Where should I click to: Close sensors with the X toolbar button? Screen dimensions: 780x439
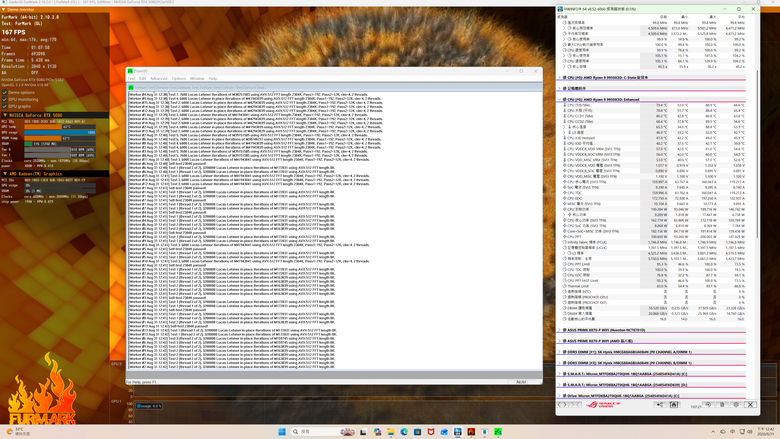[751, 405]
